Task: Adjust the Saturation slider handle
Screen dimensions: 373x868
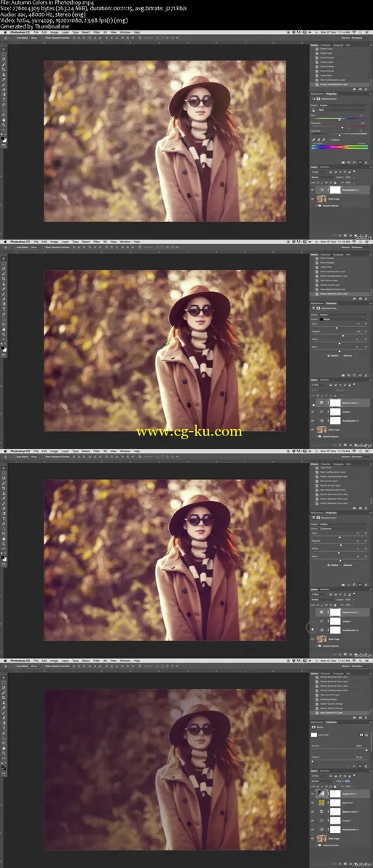Action: pos(342,128)
